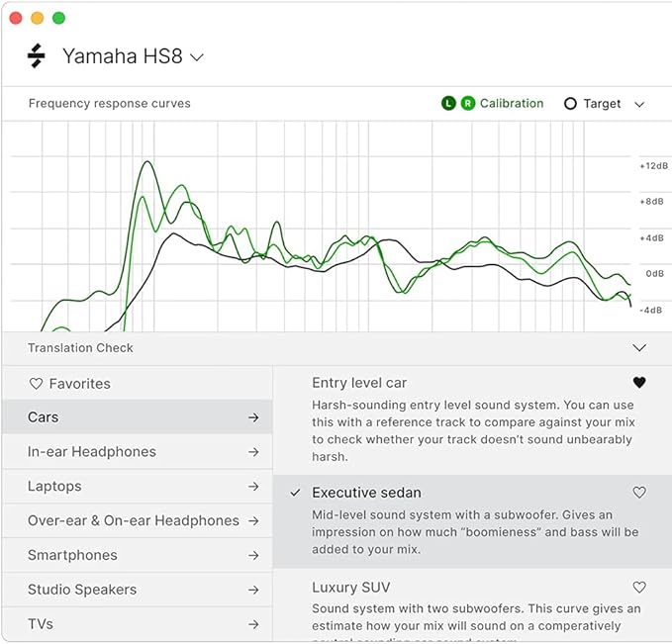Unfavorite Entry level car with filled heart
The height and width of the screenshot is (644, 672).
point(639,383)
